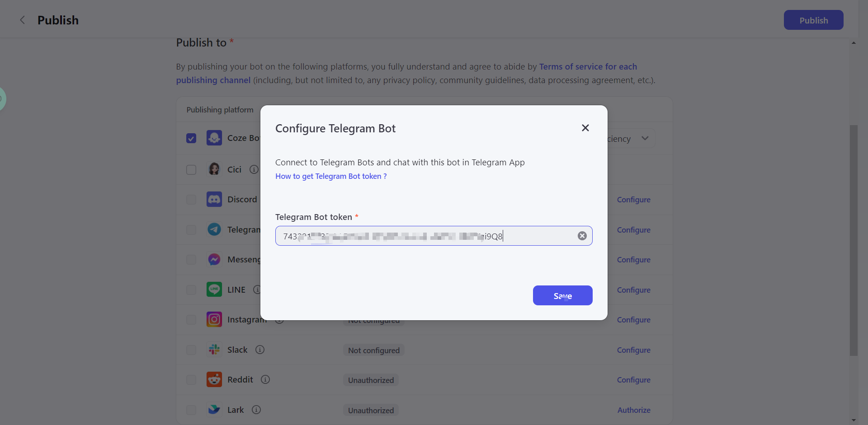The image size is (868, 425).
Task: Click the back arrow next to Publish
Action: click(22, 20)
